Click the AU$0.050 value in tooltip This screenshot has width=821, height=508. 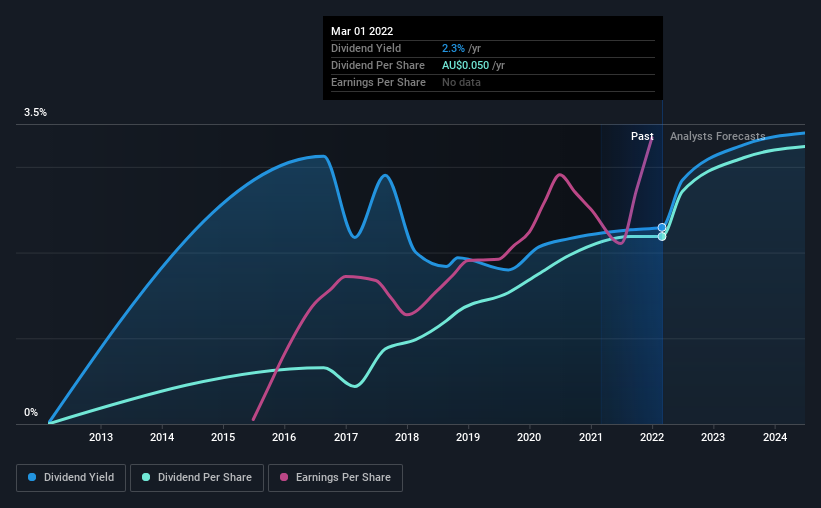[x=465, y=65]
